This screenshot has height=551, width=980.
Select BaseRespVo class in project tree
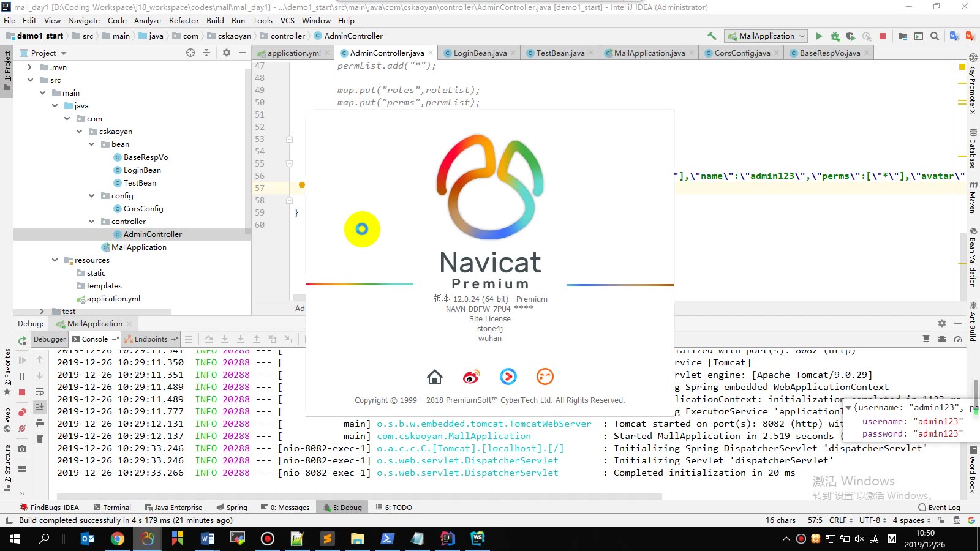(x=146, y=157)
